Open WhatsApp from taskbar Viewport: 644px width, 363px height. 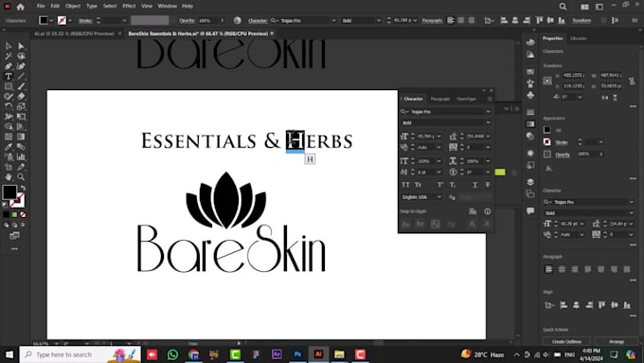coord(173,354)
